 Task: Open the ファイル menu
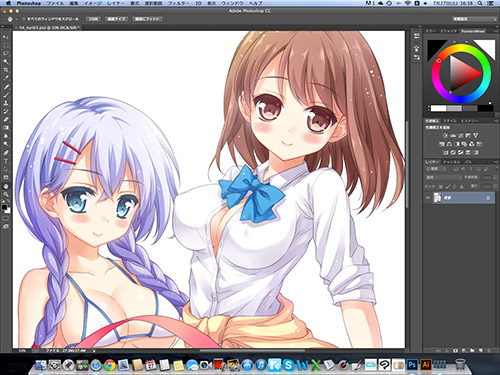56,3
